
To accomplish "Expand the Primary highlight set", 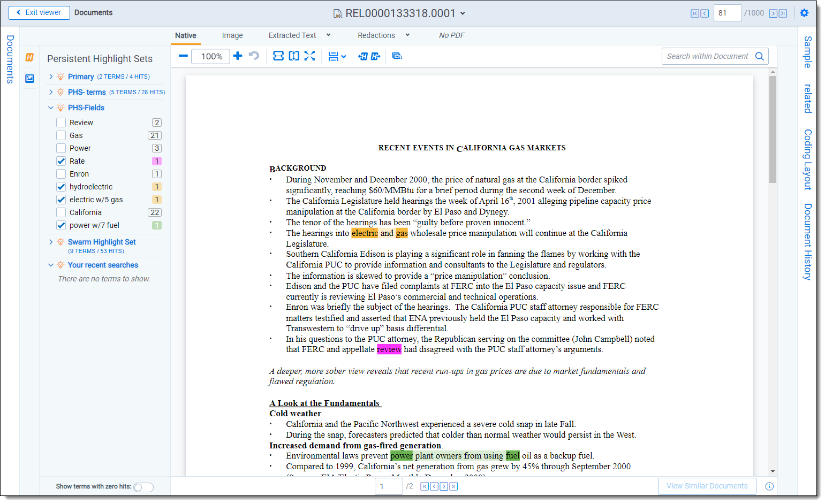I will [x=51, y=77].
